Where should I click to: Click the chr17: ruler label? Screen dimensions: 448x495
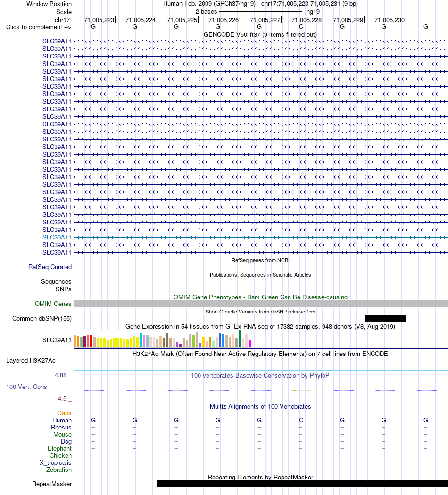point(63,20)
